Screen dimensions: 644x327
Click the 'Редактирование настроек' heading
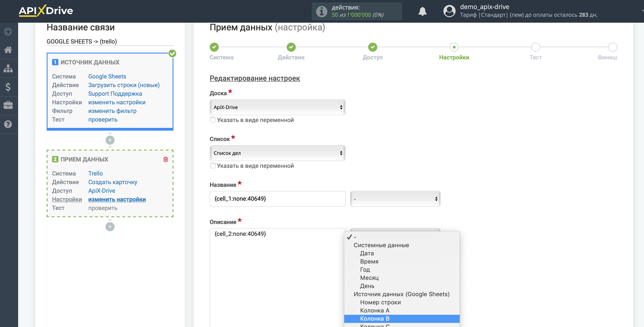(x=255, y=78)
